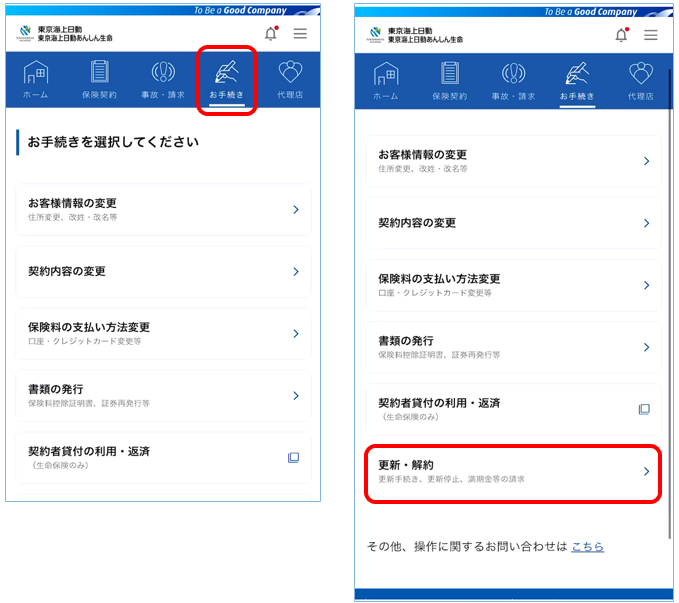Screen dimensions: 679x603
Task: Click the external-link icon for 契約者貸付 in the left screen
Action: click(294, 457)
